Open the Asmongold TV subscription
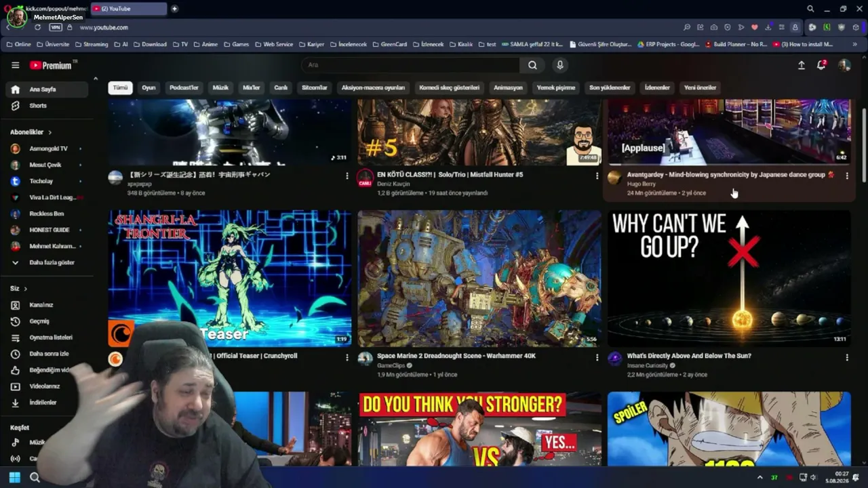Viewport: 868px width, 488px height. tap(47, 148)
